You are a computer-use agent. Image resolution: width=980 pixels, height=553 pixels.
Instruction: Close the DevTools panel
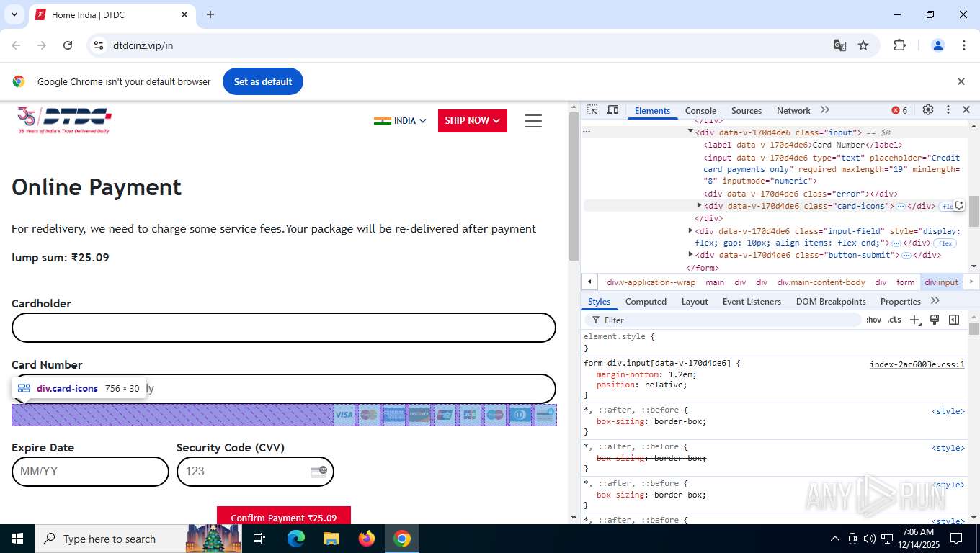click(x=966, y=110)
